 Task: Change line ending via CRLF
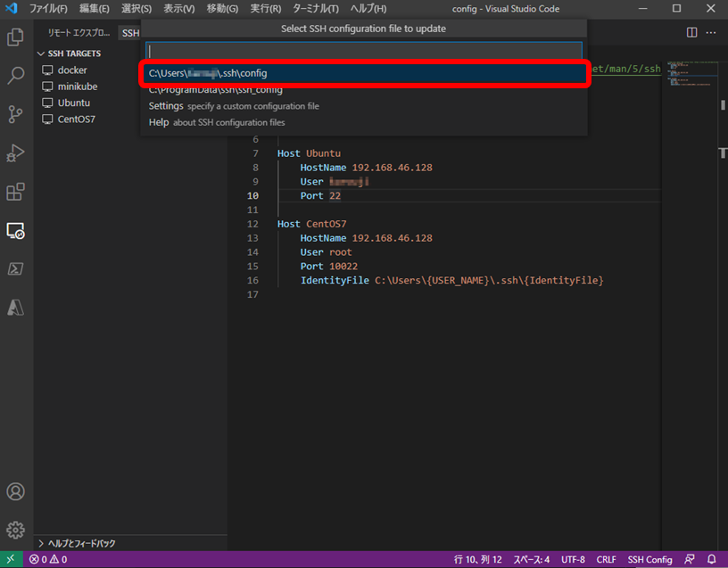coord(606,559)
